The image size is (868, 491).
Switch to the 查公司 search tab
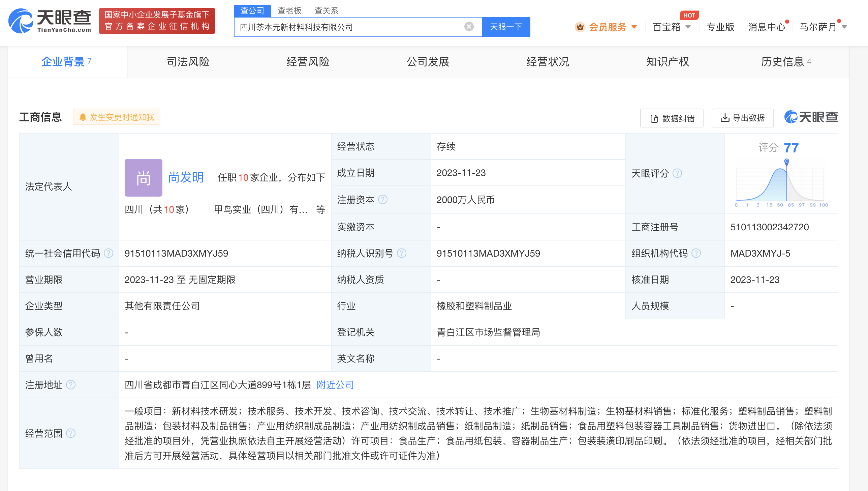[x=252, y=10]
